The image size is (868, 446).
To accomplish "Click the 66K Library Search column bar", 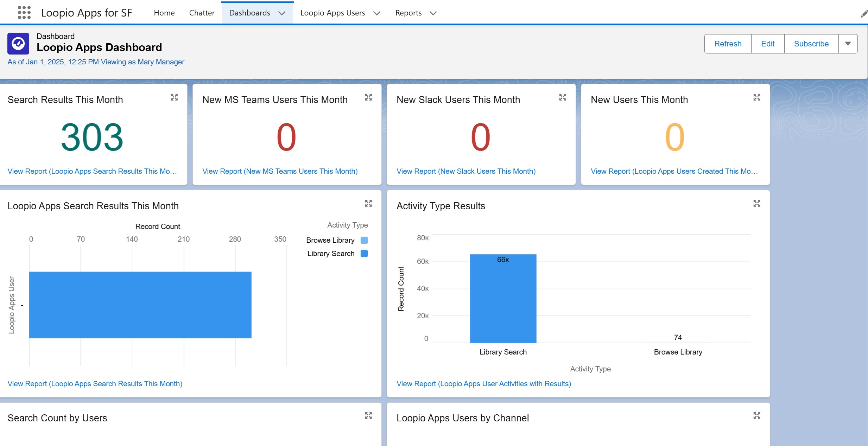I will [x=503, y=299].
